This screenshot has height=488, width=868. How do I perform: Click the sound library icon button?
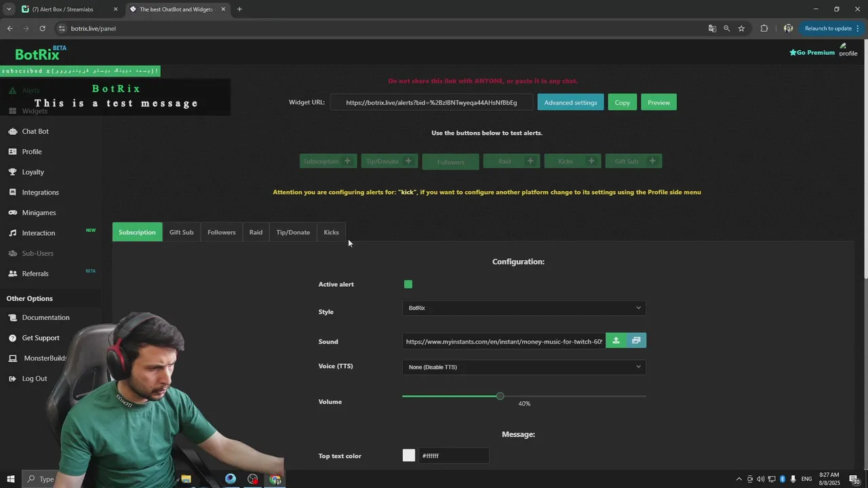click(636, 341)
